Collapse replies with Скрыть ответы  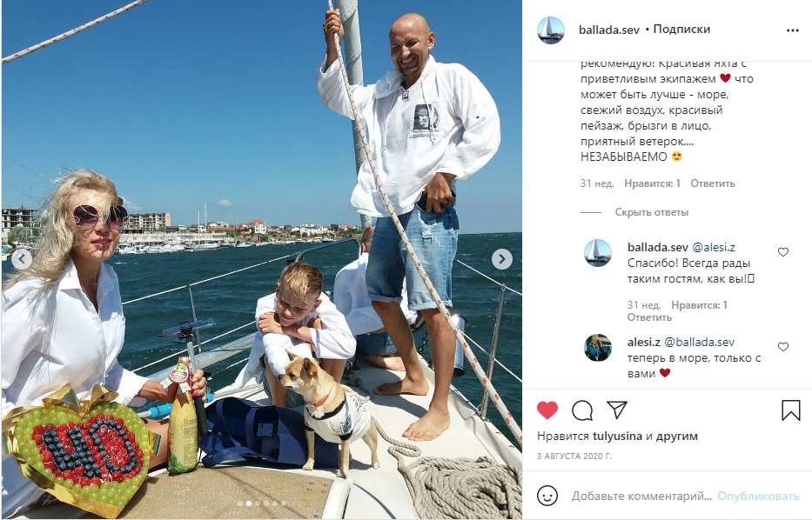click(652, 212)
